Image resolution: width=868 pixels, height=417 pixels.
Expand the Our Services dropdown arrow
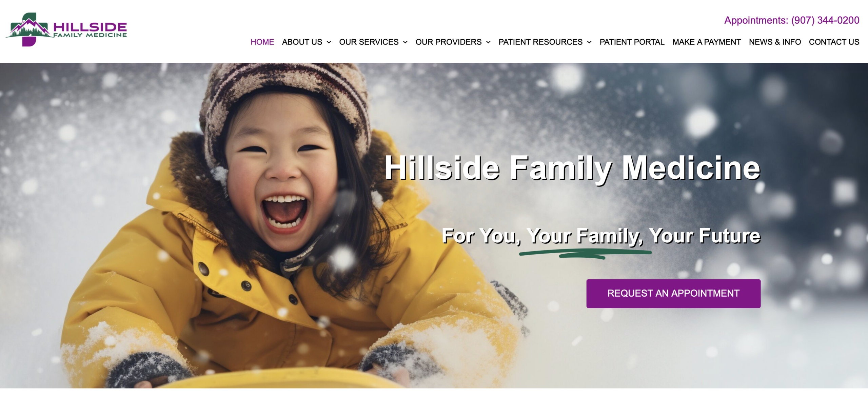(405, 42)
